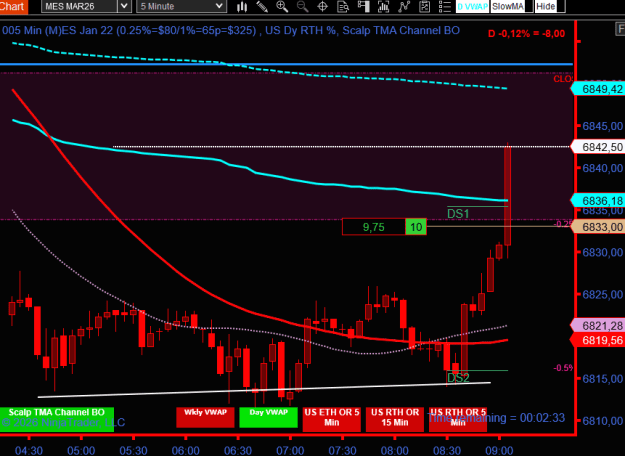Image resolution: width=625 pixels, height=456 pixels.
Task: Click the 6833,00 order price marker
Action: 599,227
